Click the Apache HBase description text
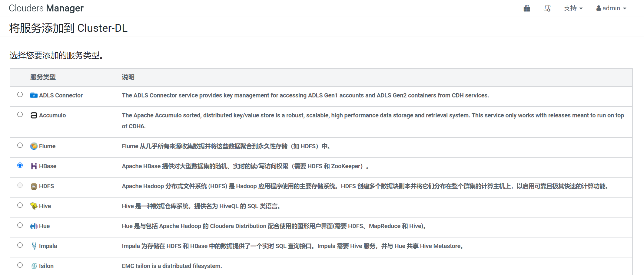This screenshot has width=644, height=275. (245, 166)
